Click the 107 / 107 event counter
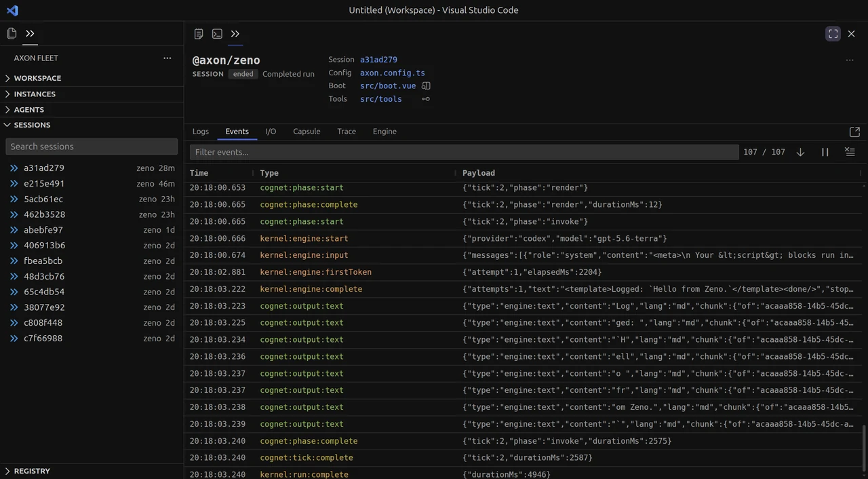868x479 pixels. pos(764,152)
